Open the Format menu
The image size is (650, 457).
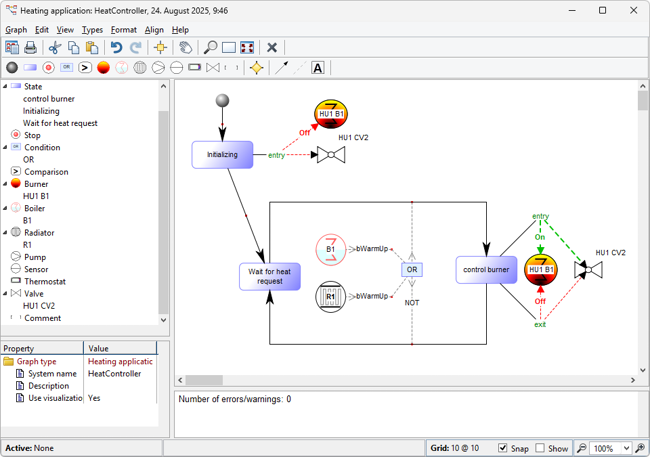pos(124,30)
